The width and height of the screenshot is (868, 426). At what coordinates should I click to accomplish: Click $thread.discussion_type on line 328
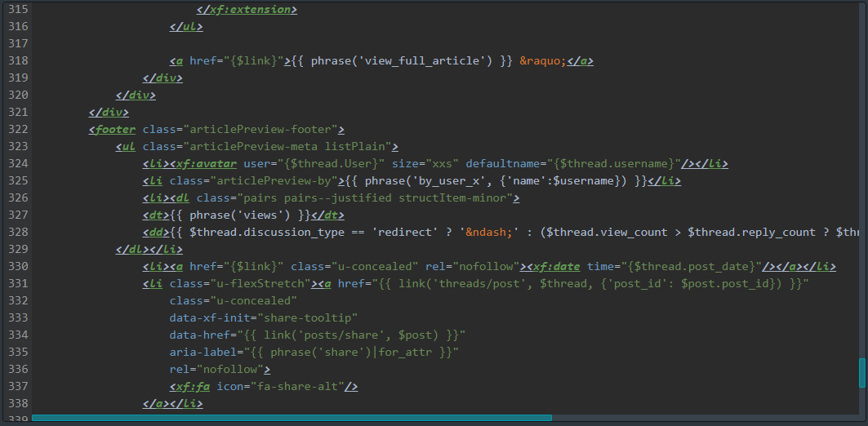pyautogui.click(x=267, y=233)
